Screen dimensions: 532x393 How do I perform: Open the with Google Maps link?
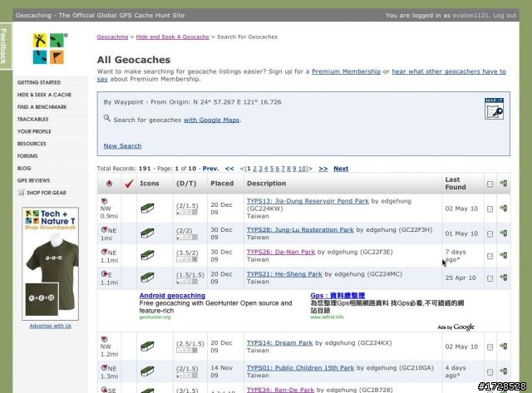pyautogui.click(x=212, y=120)
